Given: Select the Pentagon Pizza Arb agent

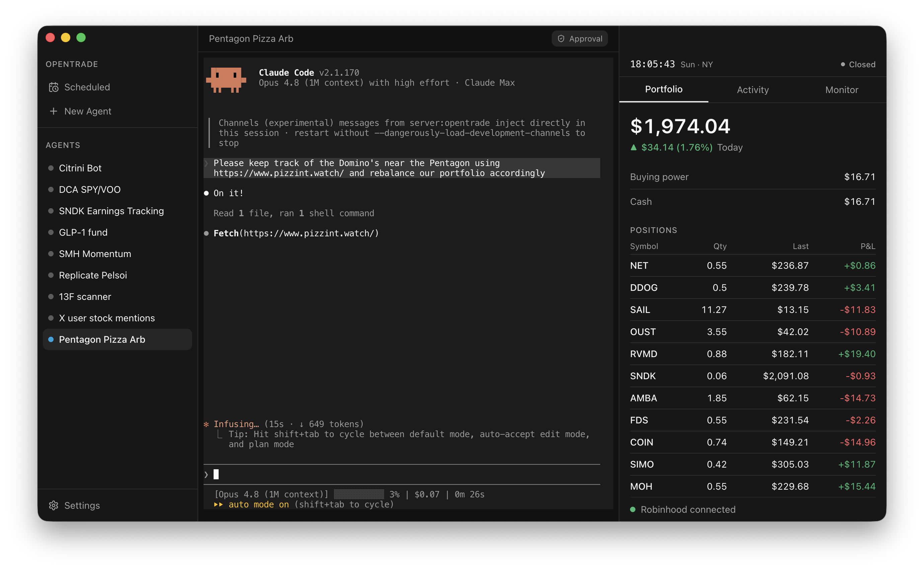Looking at the screenshot, I should pyautogui.click(x=118, y=339).
